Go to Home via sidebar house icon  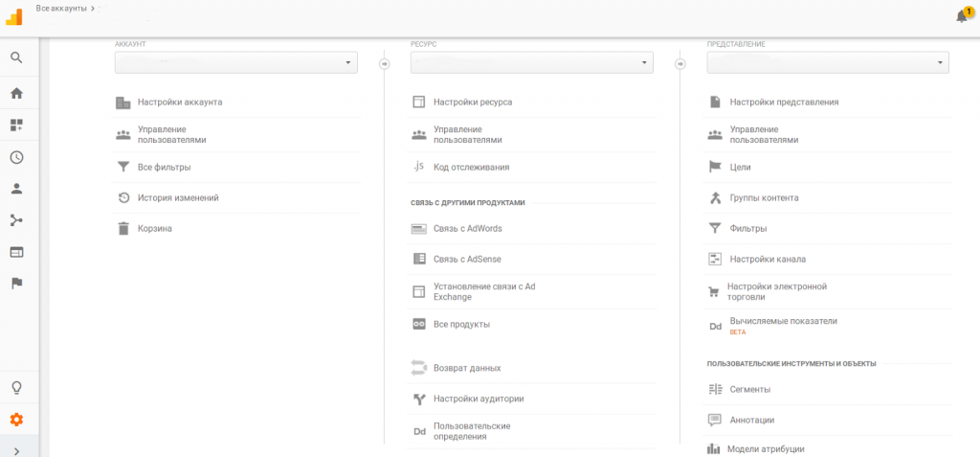tap(17, 93)
